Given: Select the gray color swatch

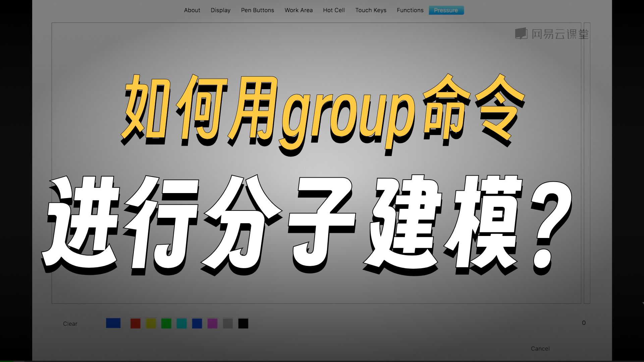Looking at the screenshot, I should tap(228, 323).
